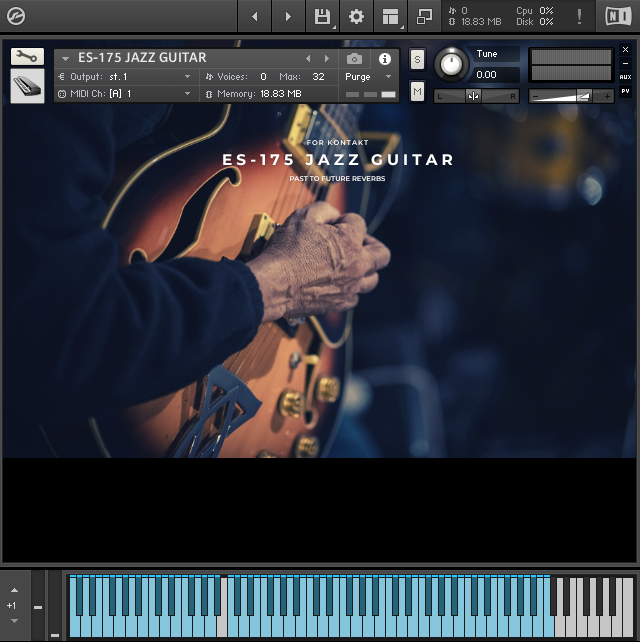Click the keyboard octave up arrow
Image resolution: width=640 pixels, height=642 pixels.
tap(13, 590)
